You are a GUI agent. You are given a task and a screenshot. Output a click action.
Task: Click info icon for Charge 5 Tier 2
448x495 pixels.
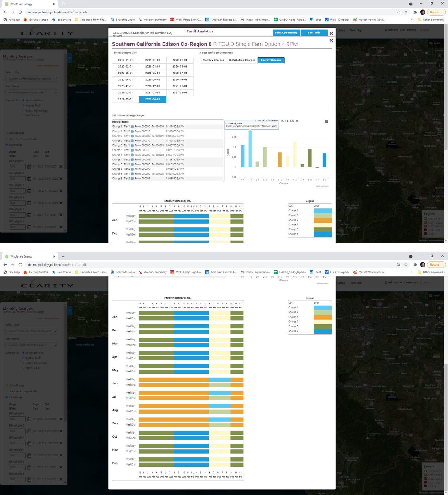tap(132, 169)
